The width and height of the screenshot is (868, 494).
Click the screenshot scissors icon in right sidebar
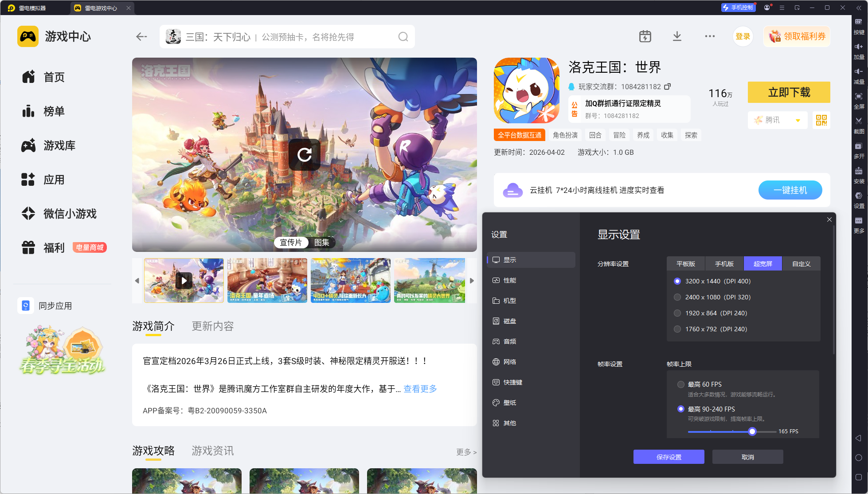[x=859, y=121]
